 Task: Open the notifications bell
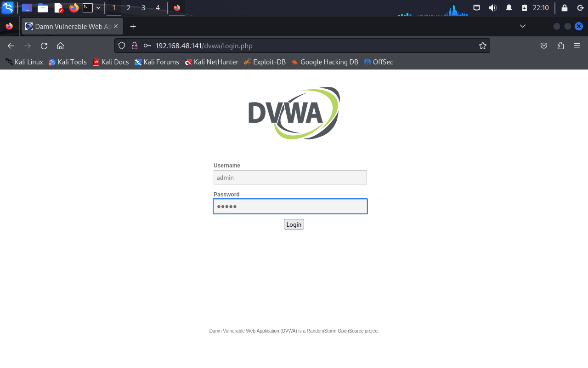(x=509, y=8)
